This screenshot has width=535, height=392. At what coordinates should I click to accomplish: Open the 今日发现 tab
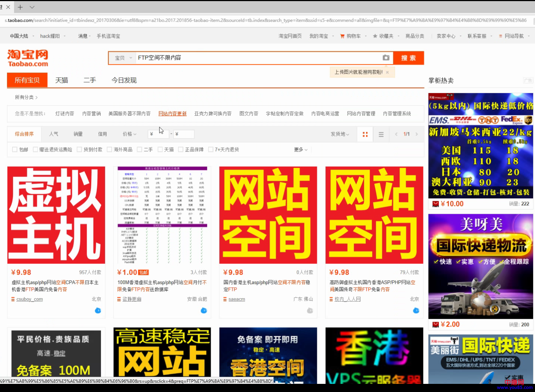coord(123,80)
